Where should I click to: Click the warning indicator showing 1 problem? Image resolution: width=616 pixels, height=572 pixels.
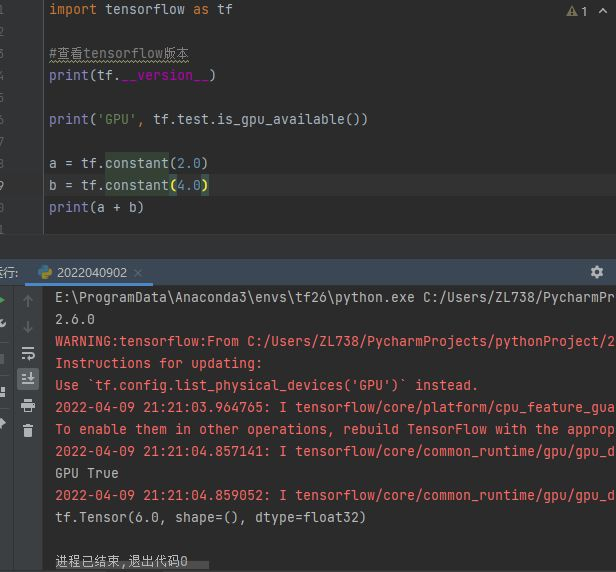point(577,11)
